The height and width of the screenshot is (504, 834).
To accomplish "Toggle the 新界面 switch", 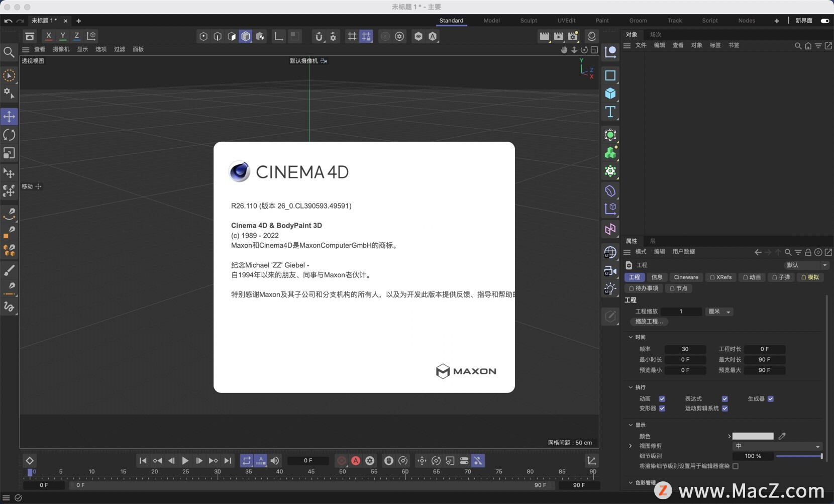I will (x=824, y=21).
